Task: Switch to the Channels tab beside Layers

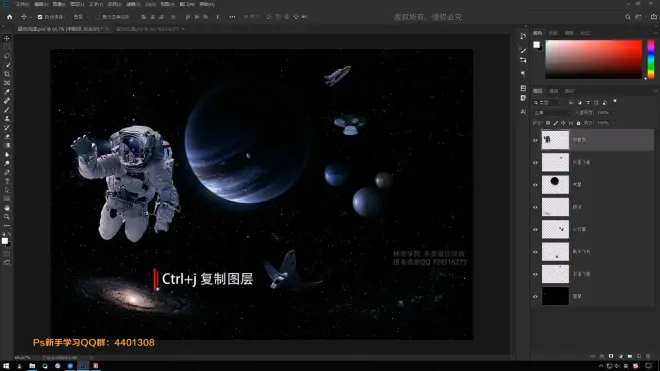Action: (x=554, y=91)
